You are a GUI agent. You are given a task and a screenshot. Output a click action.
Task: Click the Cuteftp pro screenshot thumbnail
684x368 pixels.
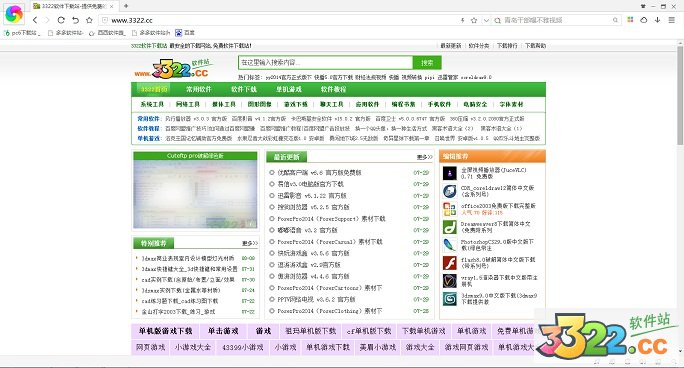click(195, 194)
